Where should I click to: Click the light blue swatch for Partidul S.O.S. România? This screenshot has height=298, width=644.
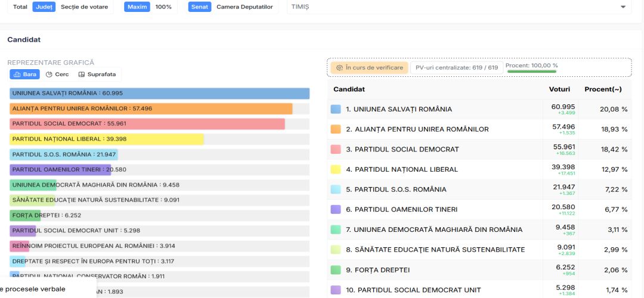(x=336, y=190)
